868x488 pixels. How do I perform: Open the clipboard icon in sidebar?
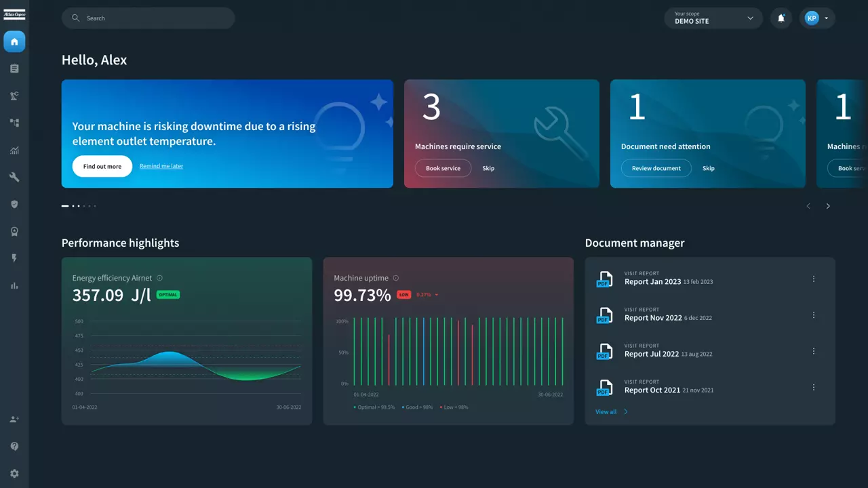point(14,68)
